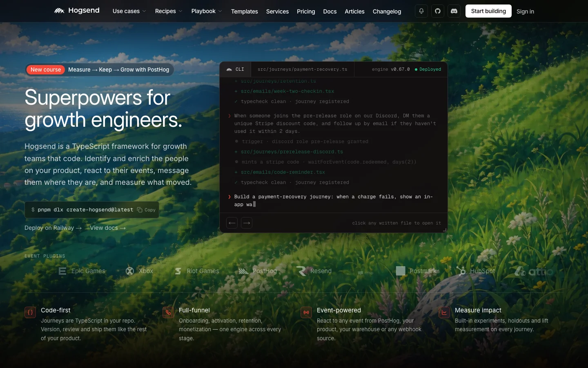Expand the Use cases dropdown
The height and width of the screenshot is (368, 588).
click(x=129, y=11)
